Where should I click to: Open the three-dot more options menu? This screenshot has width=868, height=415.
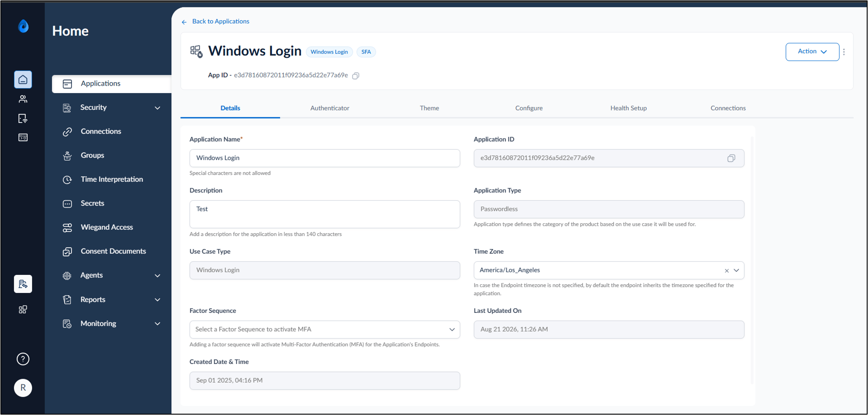(x=844, y=52)
